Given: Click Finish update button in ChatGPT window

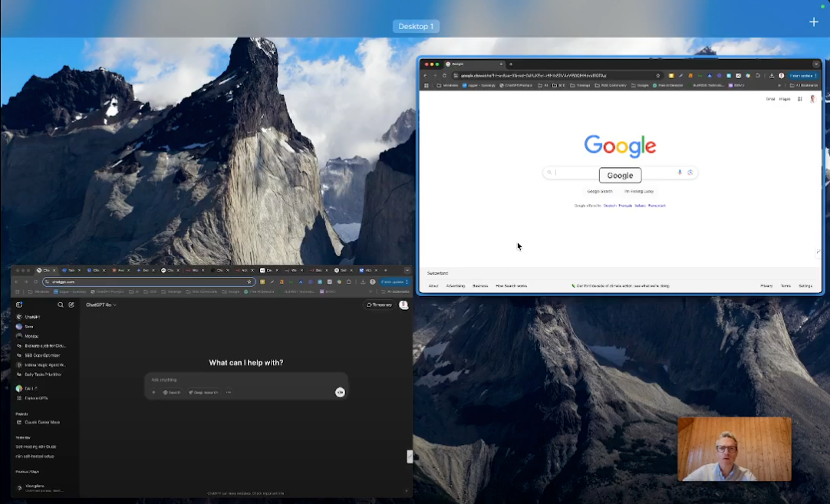Looking at the screenshot, I should click(x=394, y=282).
